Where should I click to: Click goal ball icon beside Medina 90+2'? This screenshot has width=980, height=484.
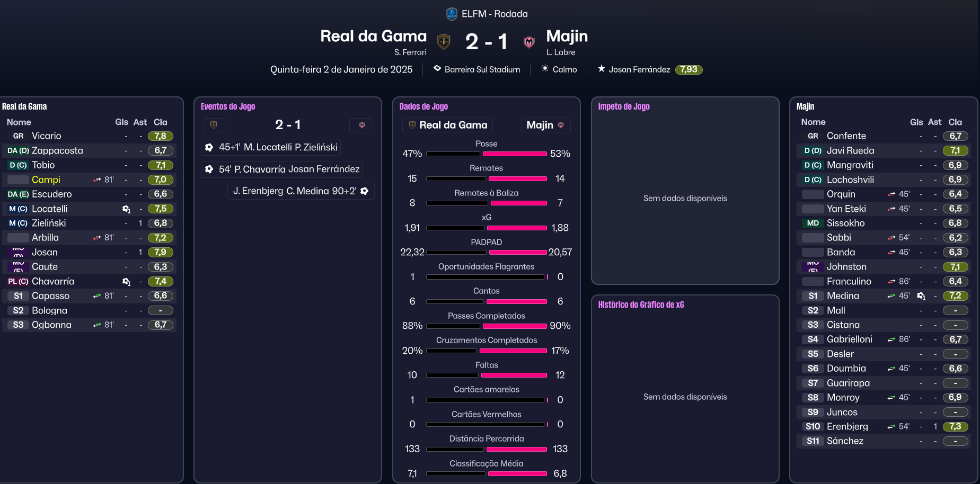tap(365, 191)
